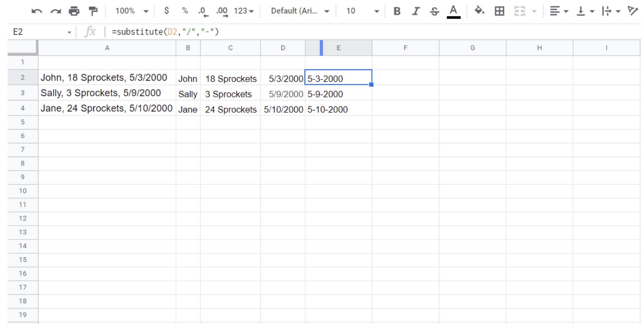Select row 2 header

23,77
